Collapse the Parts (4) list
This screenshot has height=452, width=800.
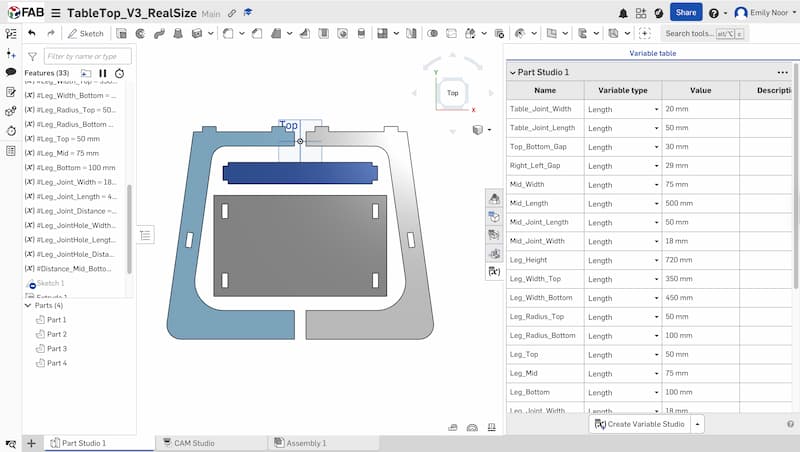(28, 305)
